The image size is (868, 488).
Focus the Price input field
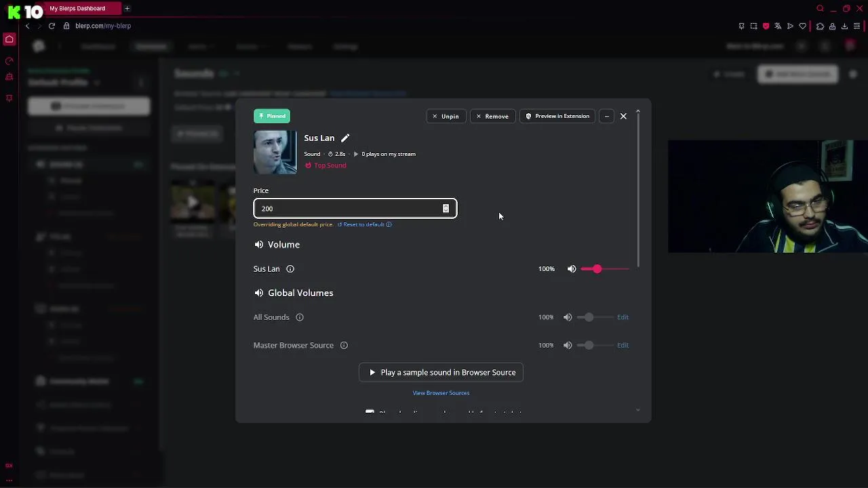click(x=355, y=209)
